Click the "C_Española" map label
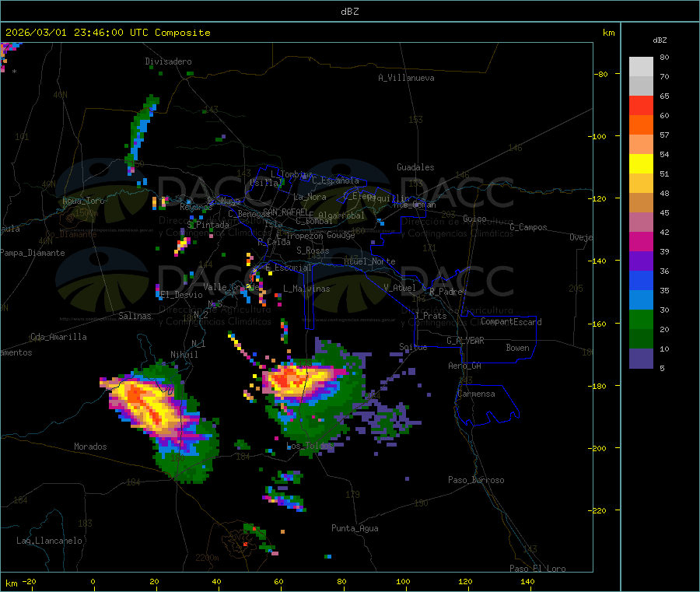 [x=335, y=180]
